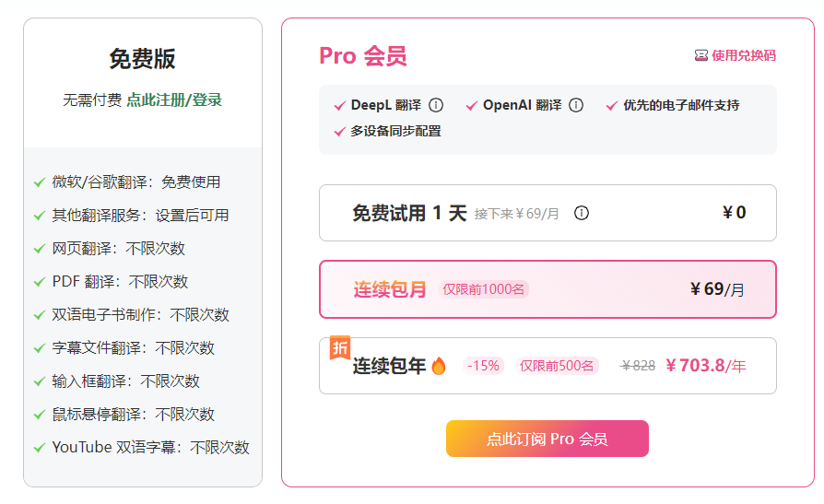Screen dimensions: 824x504
Task: Click the checkmark next to 多设备同步配置
Action: click(339, 132)
